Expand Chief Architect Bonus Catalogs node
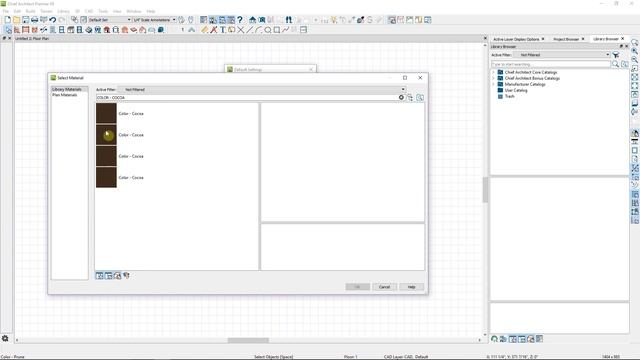 493,78
